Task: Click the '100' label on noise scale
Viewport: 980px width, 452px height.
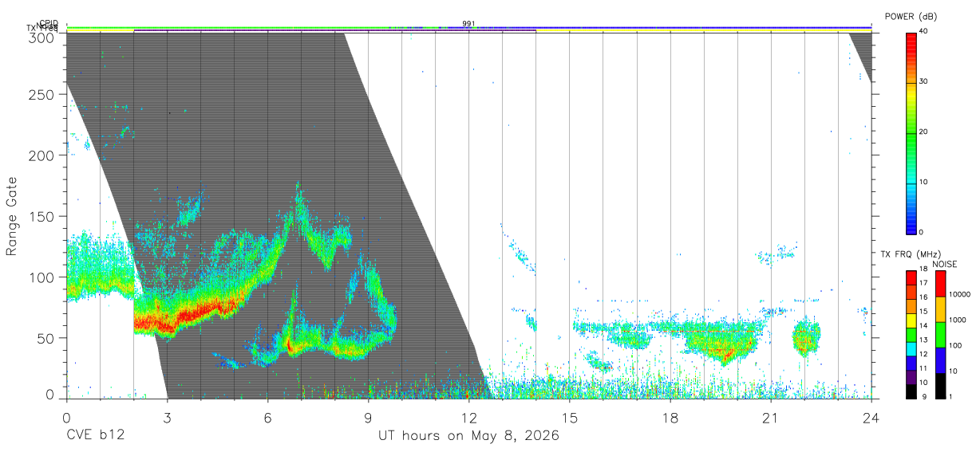Action: 955,346
